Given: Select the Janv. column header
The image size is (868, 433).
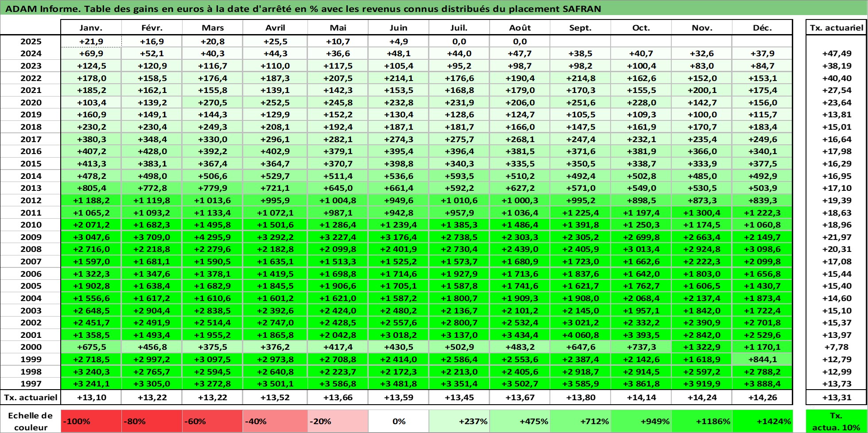Looking at the screenshot, I should click(91, 27).
